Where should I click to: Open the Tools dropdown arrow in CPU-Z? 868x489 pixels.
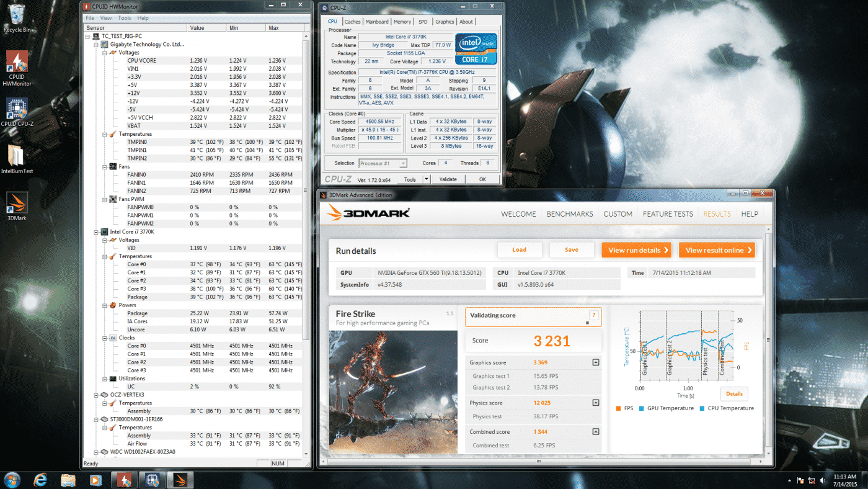tap(426, 179)
